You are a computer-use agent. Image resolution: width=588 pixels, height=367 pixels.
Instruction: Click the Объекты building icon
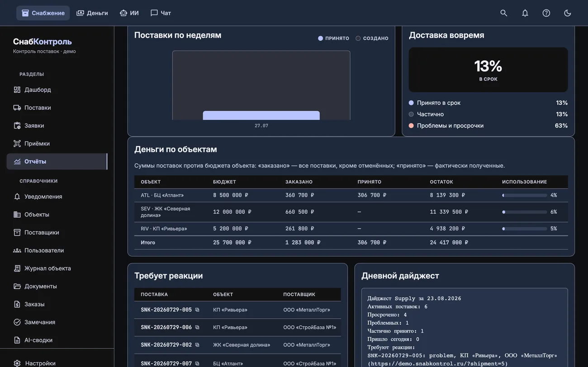(x=17, y=215)
